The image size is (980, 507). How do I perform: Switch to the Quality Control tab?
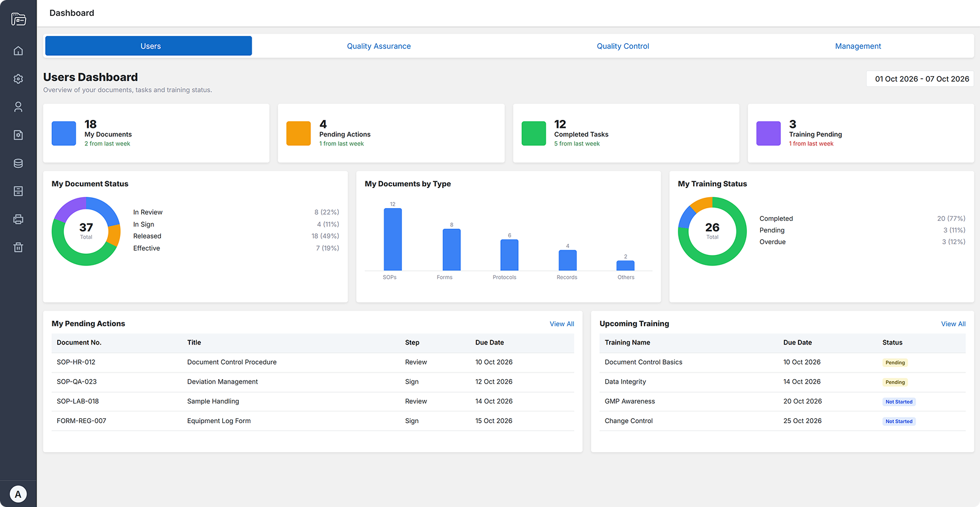tap(623, 46)
